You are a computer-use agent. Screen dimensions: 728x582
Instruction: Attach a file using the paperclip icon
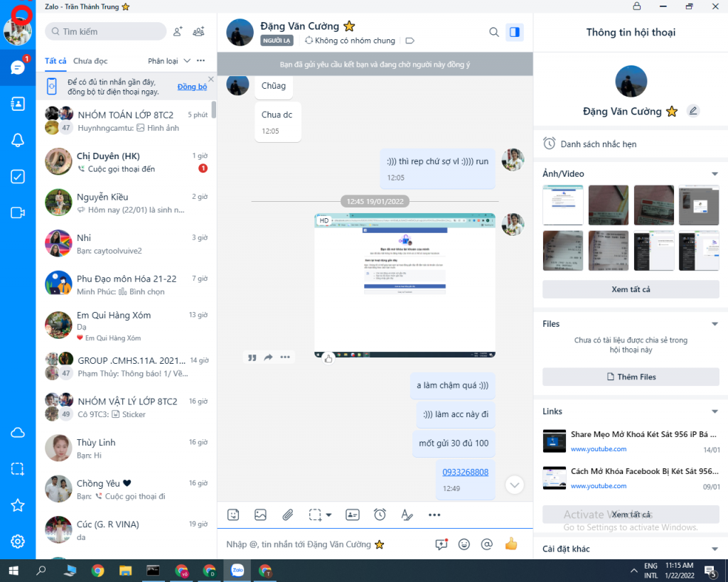pos(287,514)
